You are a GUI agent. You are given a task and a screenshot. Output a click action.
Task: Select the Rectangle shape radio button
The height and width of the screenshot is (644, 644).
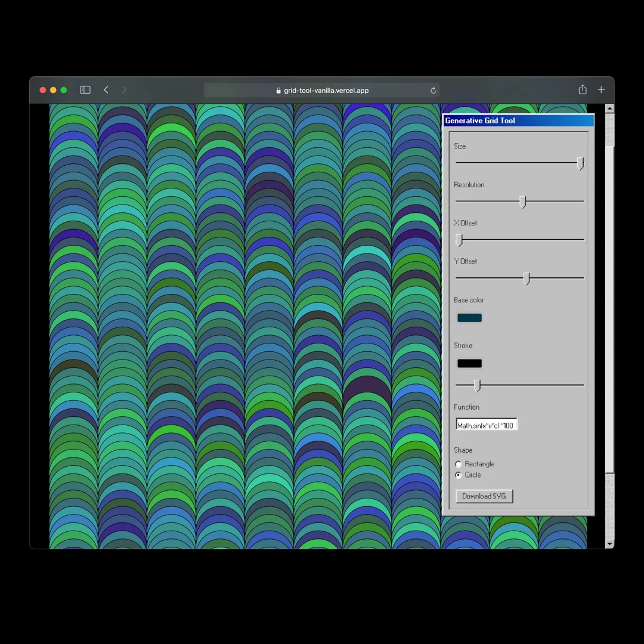coord(459,464)
